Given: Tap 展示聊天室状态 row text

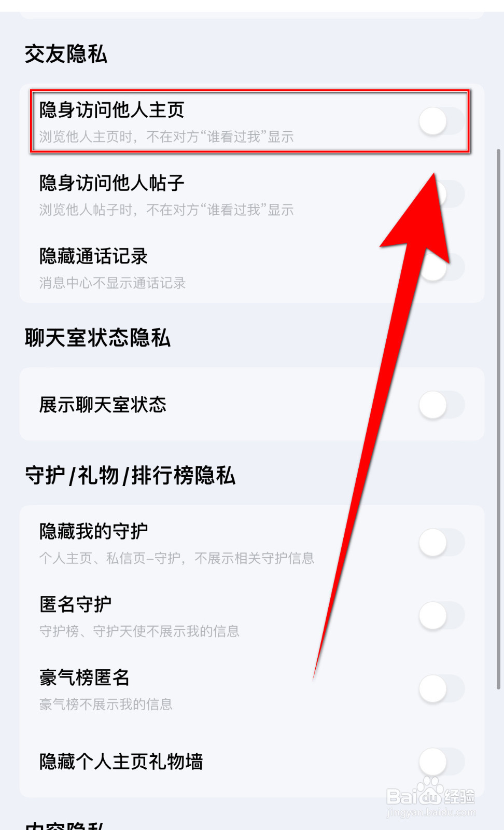Looking at the screenshot, I should 103,405.
